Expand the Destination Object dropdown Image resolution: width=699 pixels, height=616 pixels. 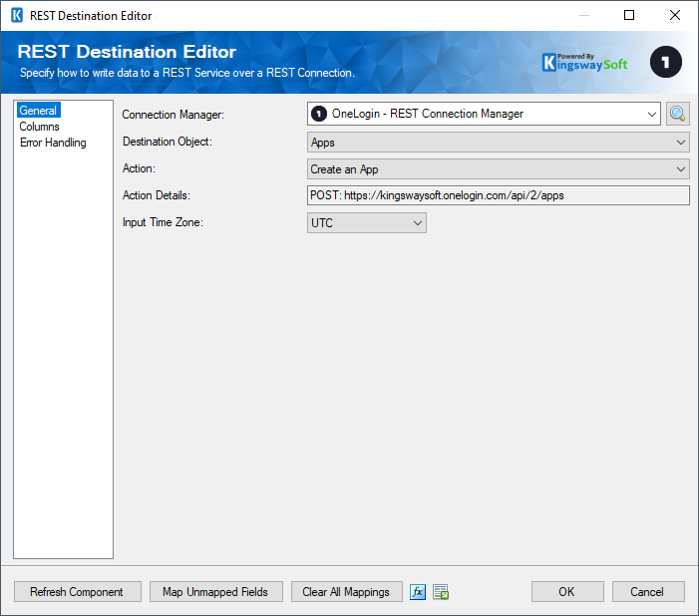(498, 143)
